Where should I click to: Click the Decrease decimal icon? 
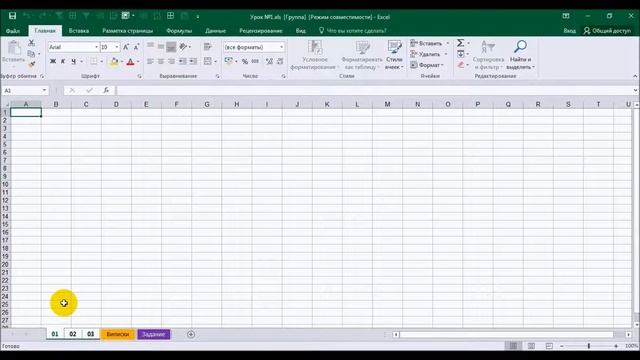coord(280,62)
